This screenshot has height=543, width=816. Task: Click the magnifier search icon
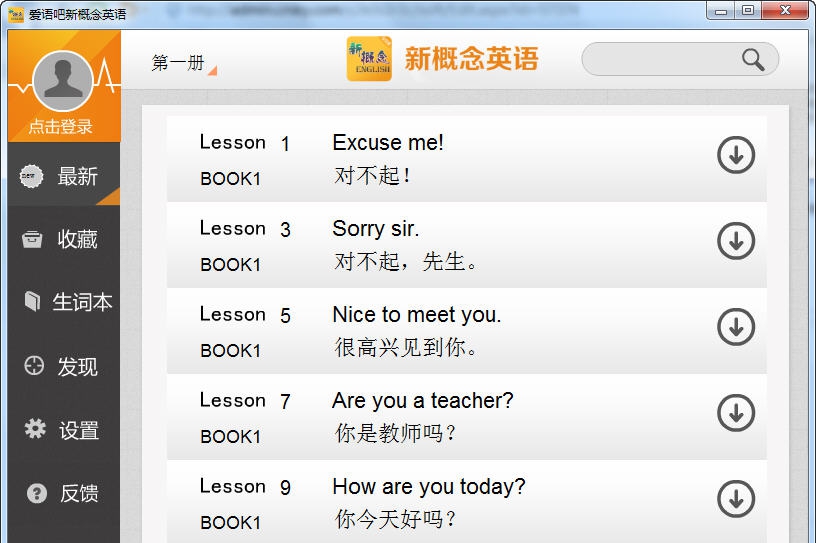753,60
